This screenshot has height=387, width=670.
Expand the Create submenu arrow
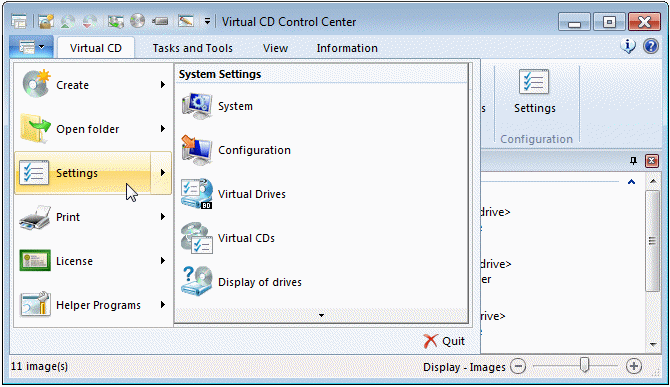[x=163, y=85]
